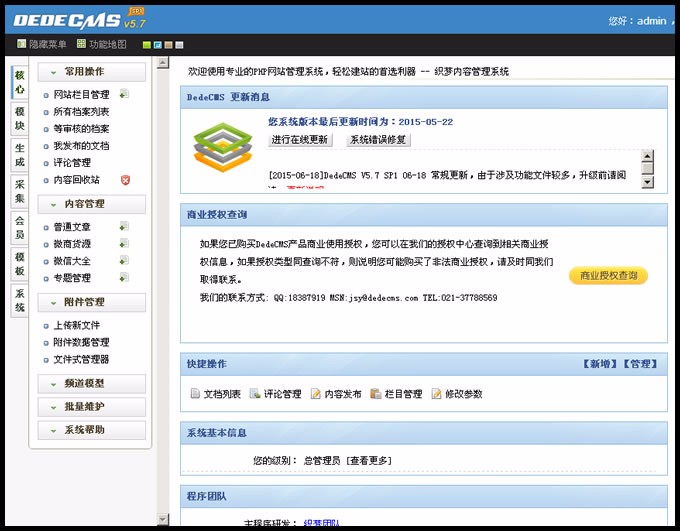Click 隐藏菜单 in the top toolbar
The height and width of the screenshot is (531, 680).
[x=48, y=44]
